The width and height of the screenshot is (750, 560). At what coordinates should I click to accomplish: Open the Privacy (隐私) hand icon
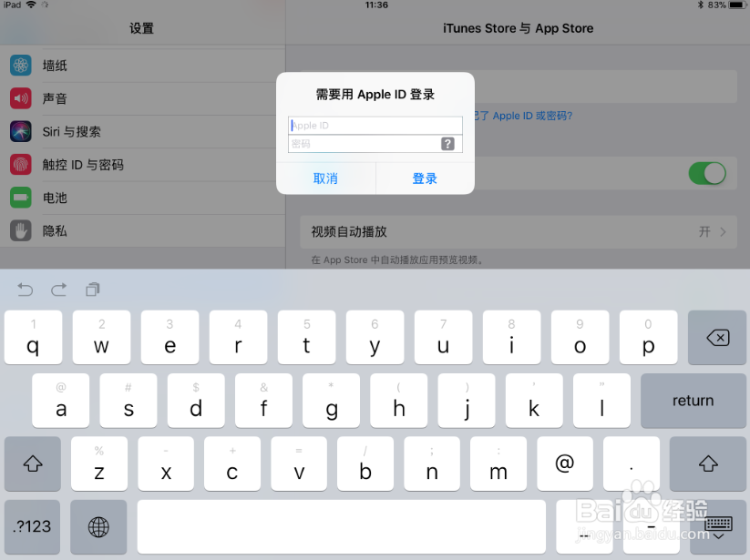pos(21,230)
